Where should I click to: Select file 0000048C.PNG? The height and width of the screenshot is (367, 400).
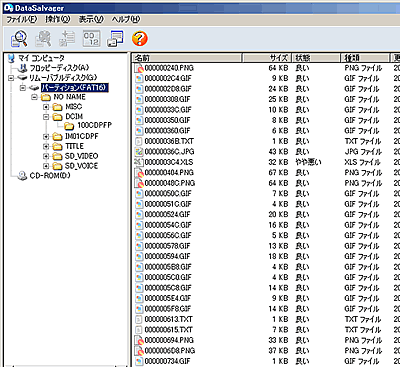coord(170,183)
